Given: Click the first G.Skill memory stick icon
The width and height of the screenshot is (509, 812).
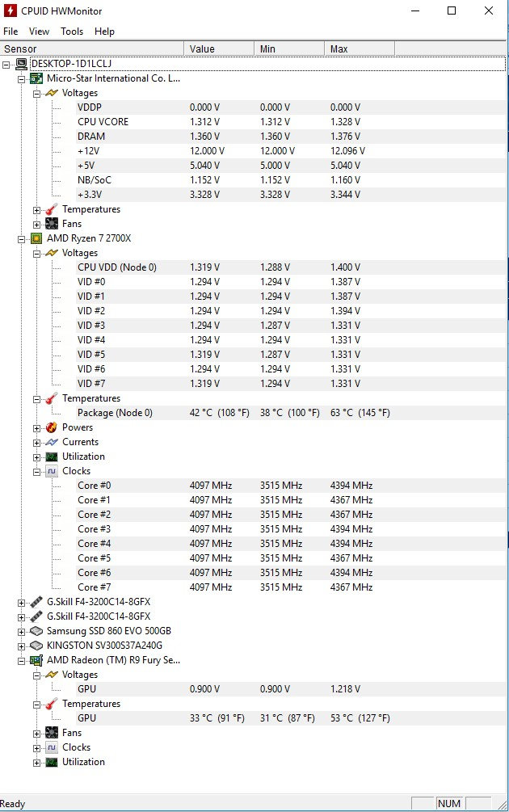Looking at the screenshot, I should coord(36,602).
